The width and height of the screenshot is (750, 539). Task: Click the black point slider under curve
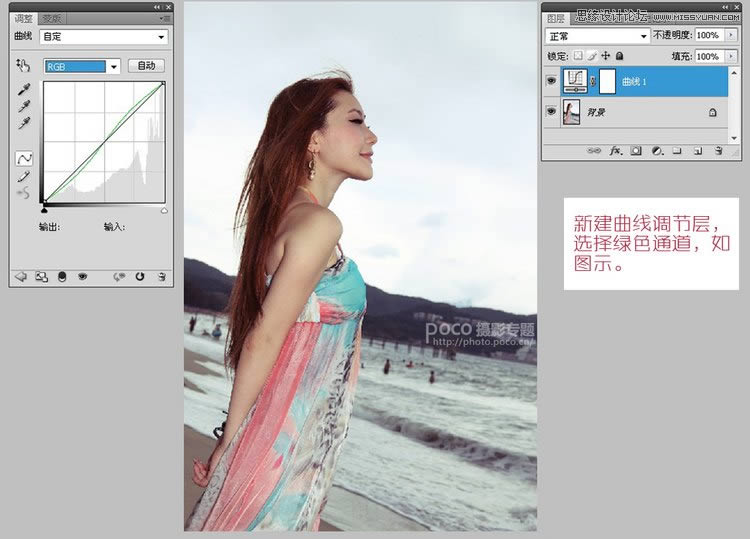(44, 210)
